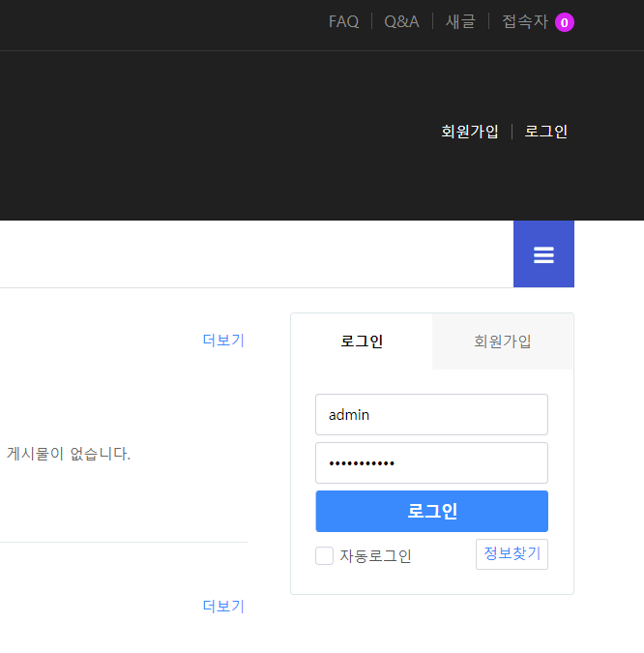Image resolution: width=644 pixels, height=653 pixels.
Task: Focus the masked password field
Action: pyautogui.click(x=431, y=462)
